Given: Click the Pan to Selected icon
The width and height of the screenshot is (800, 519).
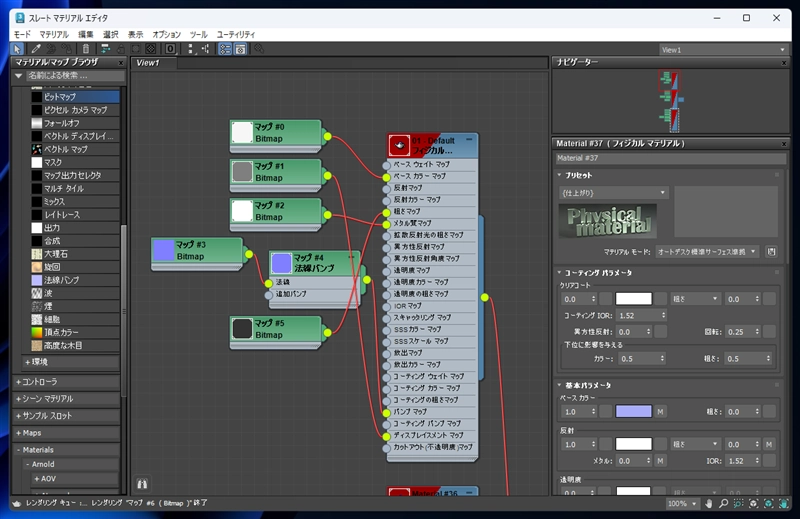Looking at the screenshot, I should [x=784, y=504].
